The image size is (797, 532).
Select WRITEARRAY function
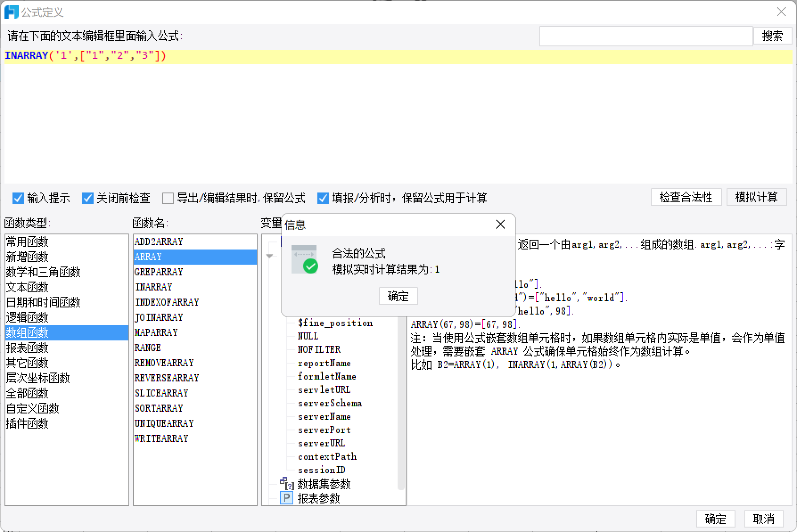pyautogui.click(x=195, y=439)
